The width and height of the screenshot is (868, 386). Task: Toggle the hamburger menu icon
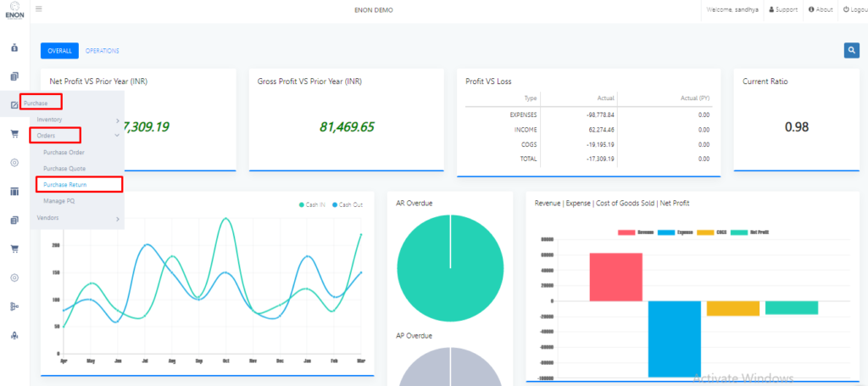click(39, 8)
